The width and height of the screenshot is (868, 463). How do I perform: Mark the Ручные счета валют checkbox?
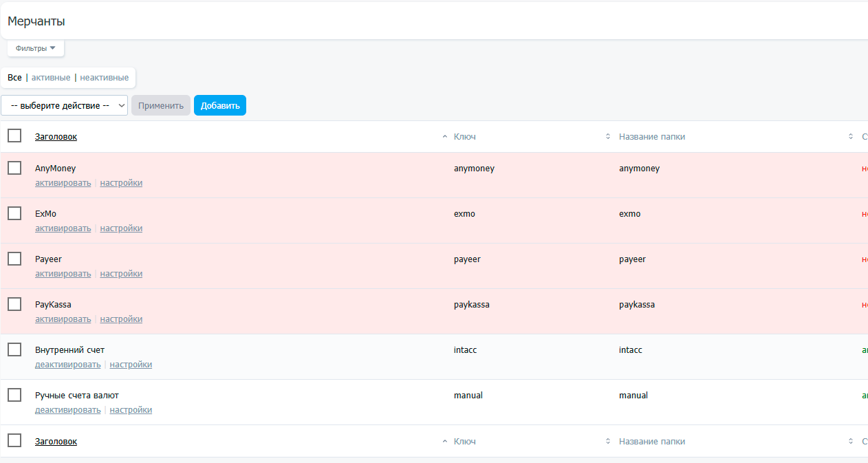[x=14, y=395]
